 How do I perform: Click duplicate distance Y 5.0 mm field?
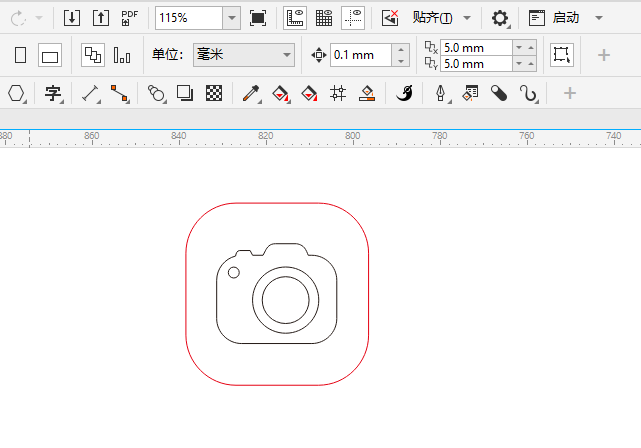point(476,64)
